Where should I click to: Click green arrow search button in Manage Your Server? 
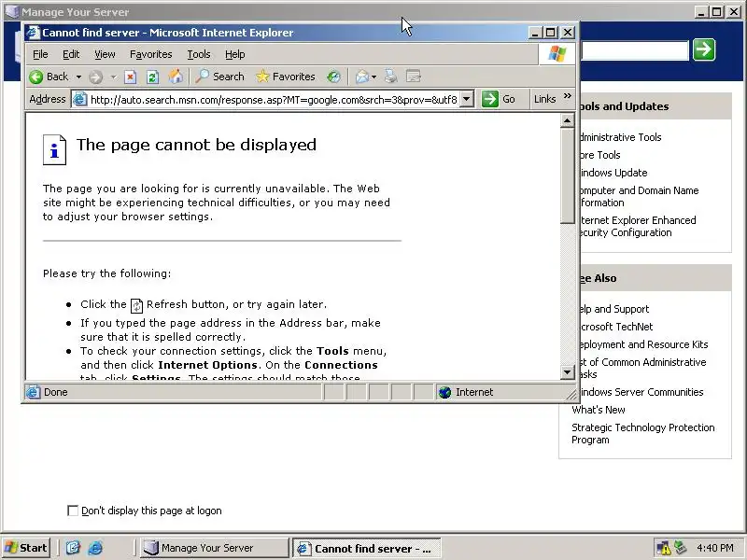pyautogui.click(x=704, y=49)
